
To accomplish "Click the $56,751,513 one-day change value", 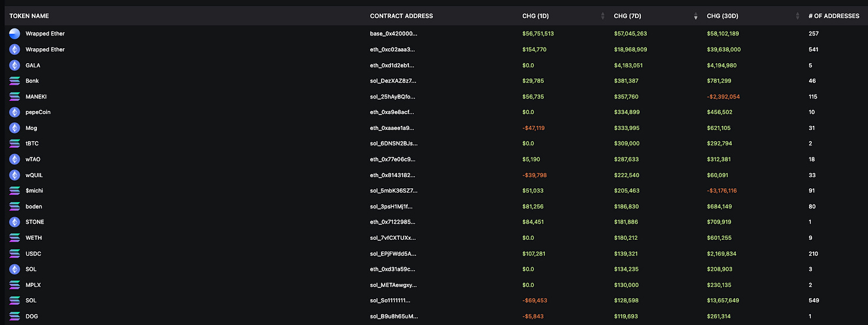I will (538, 34).
